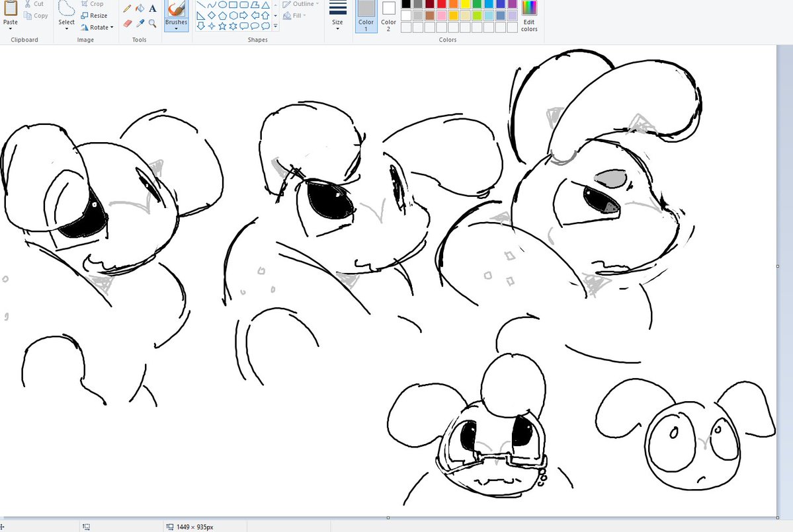Choose the hexagon shape
This screenshot has height=532, width=793.
[233, 16]
